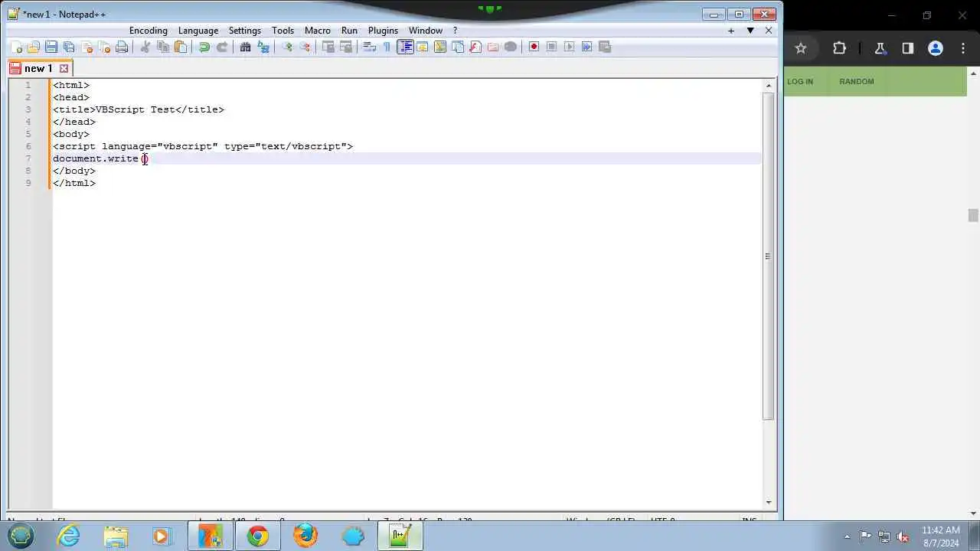980x551 pixels.
Task: Click the Print toolbar icon
Action: pyautogui.click(x=122, y=47)
